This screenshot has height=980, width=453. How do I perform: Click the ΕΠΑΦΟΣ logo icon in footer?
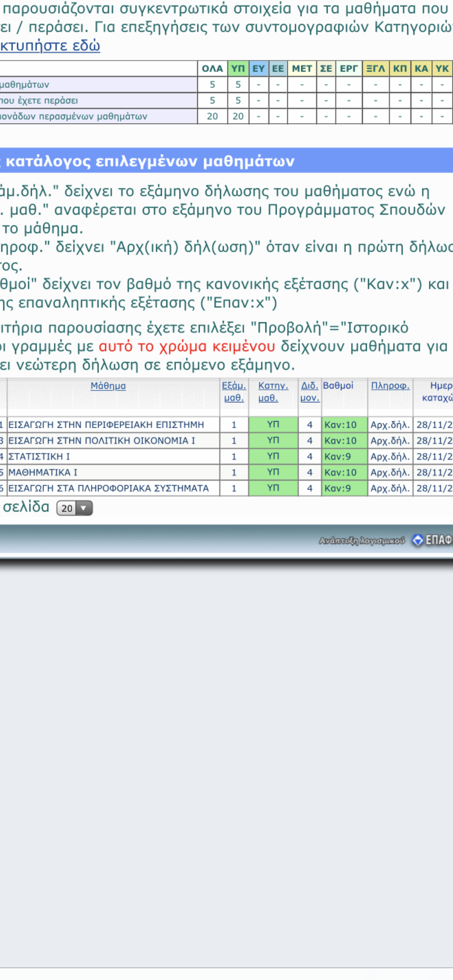click(x=418, y=540)
